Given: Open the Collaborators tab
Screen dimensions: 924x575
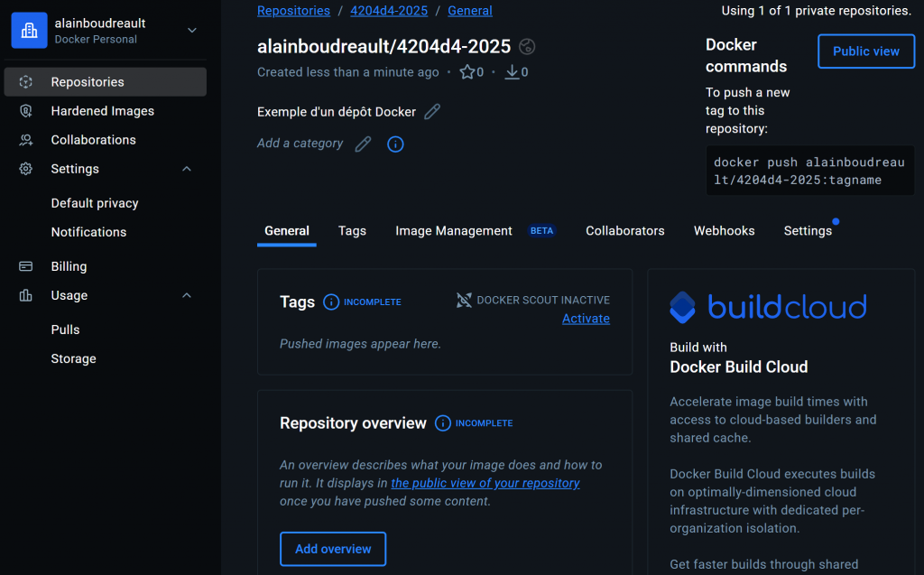Looking at the screenshot, I should pyautogui.click(x=624, y=231).
